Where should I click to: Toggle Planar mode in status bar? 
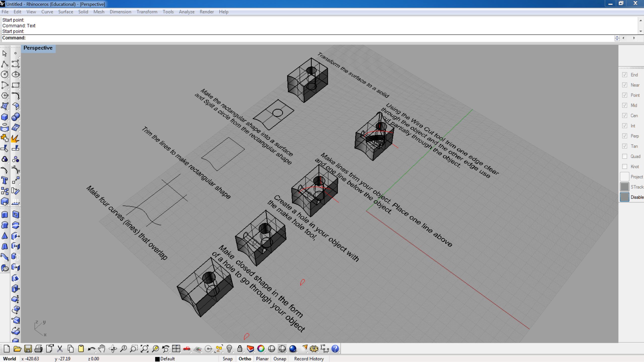tap(262, 359)
